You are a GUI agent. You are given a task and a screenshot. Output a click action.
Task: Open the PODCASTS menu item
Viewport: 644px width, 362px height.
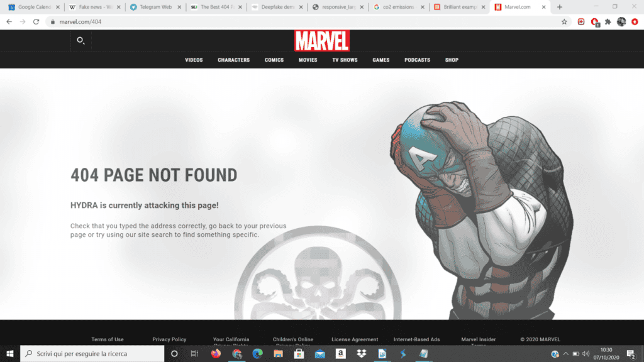click(x=418, y=60)
